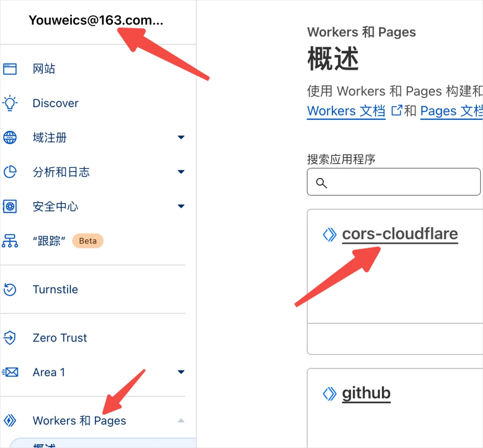Open the 网站 menu item
The image size is (483, 448).
(x=44, y=69)
